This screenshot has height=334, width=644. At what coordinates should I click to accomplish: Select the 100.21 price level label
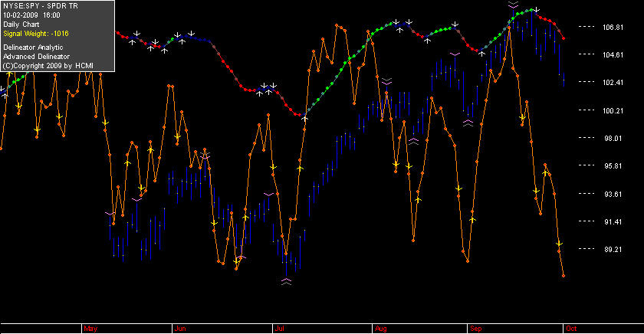[613, 110]
